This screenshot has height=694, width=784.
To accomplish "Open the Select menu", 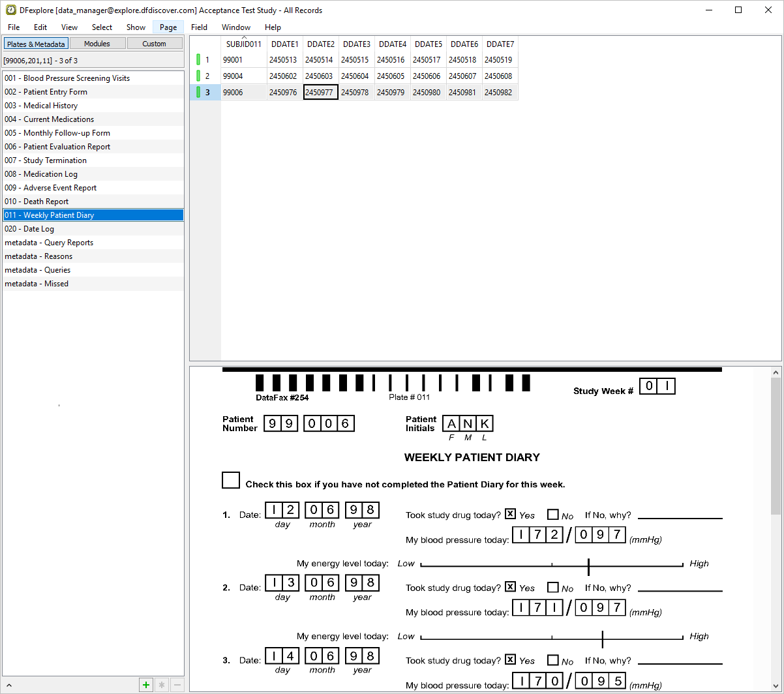I will pyautogui.click(x=102, y=27).
